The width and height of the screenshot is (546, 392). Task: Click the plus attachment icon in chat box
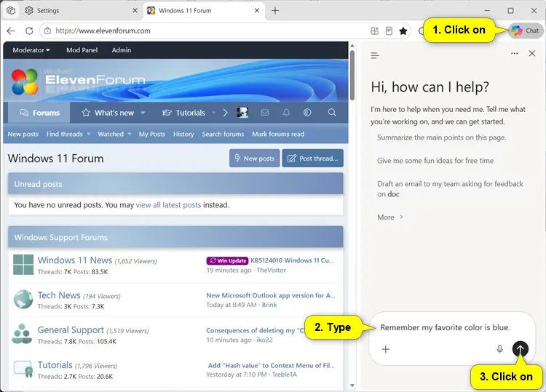(x=385, y=349)
